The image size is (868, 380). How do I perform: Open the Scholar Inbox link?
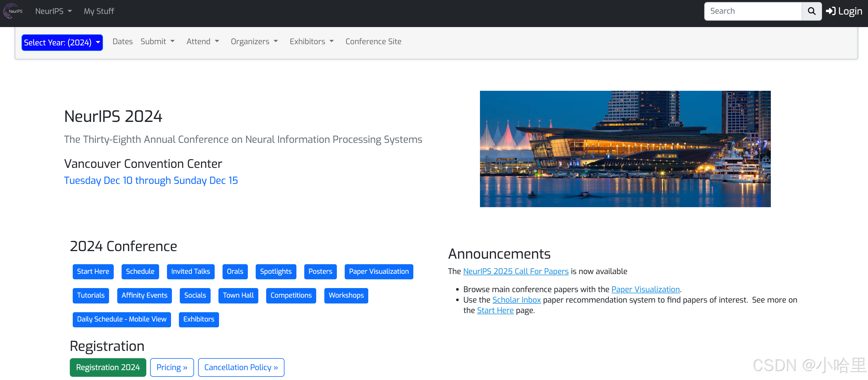516,300
